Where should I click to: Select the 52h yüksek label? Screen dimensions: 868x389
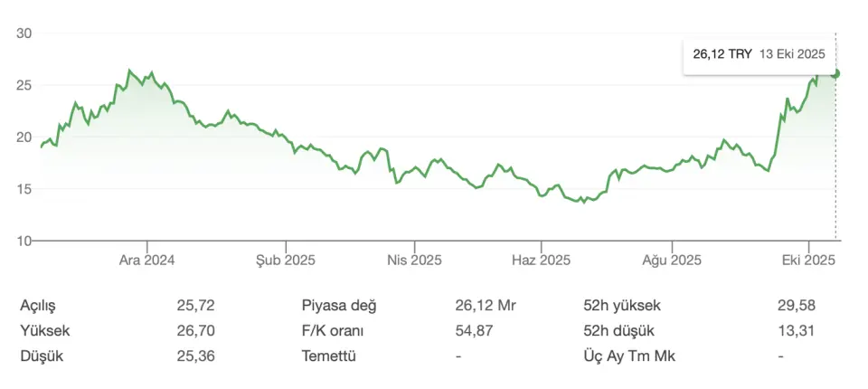[x=623, y=306]
